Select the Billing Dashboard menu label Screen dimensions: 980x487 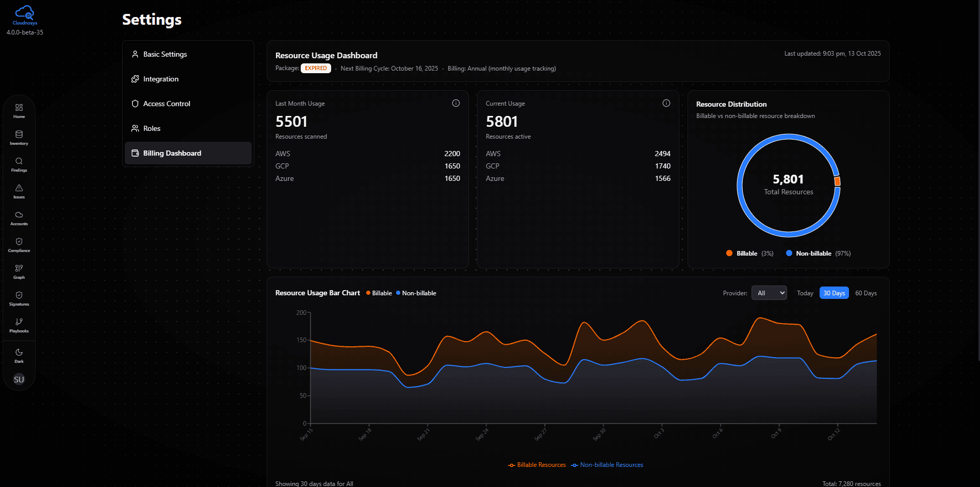[172, 153]
